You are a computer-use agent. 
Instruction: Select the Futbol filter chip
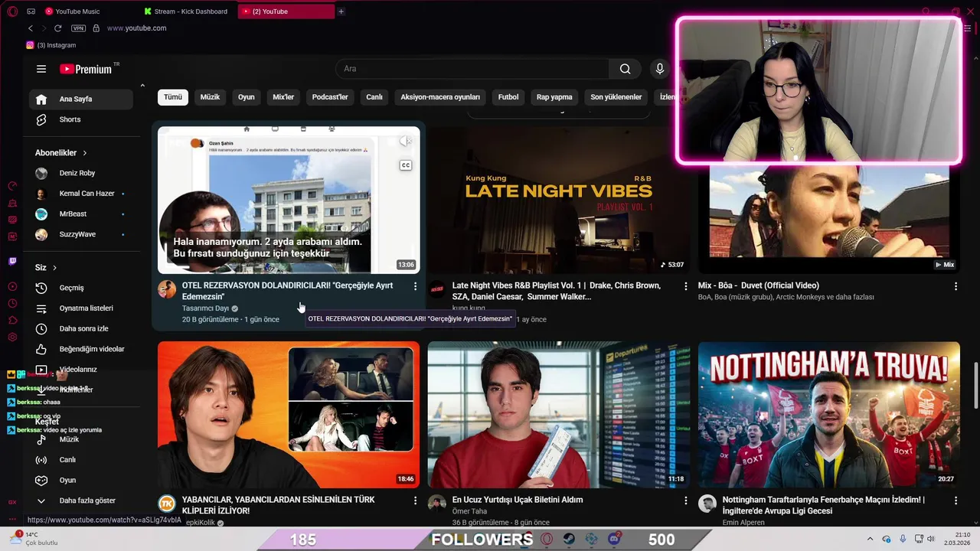click(508, 97)
